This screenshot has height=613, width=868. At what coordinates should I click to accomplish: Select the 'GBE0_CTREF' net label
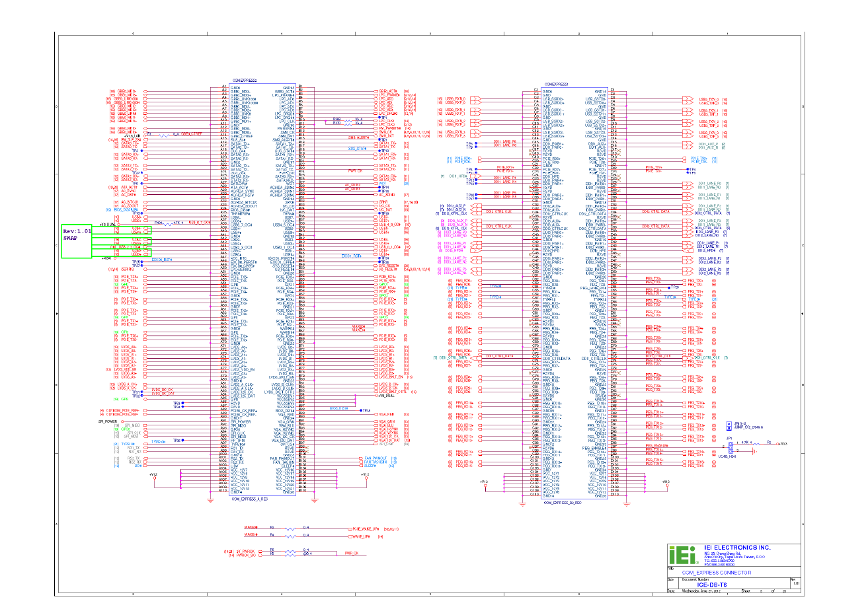click(192, 133)
